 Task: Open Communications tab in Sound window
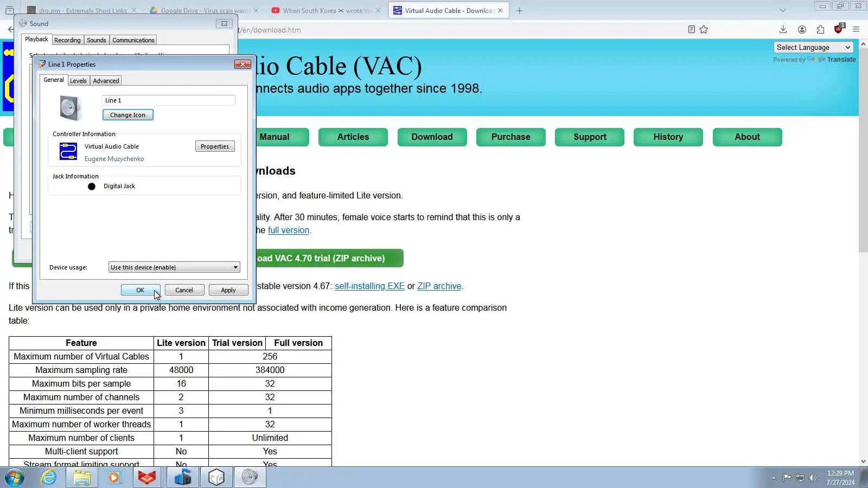pyautogui.click(x=133, y=40)
